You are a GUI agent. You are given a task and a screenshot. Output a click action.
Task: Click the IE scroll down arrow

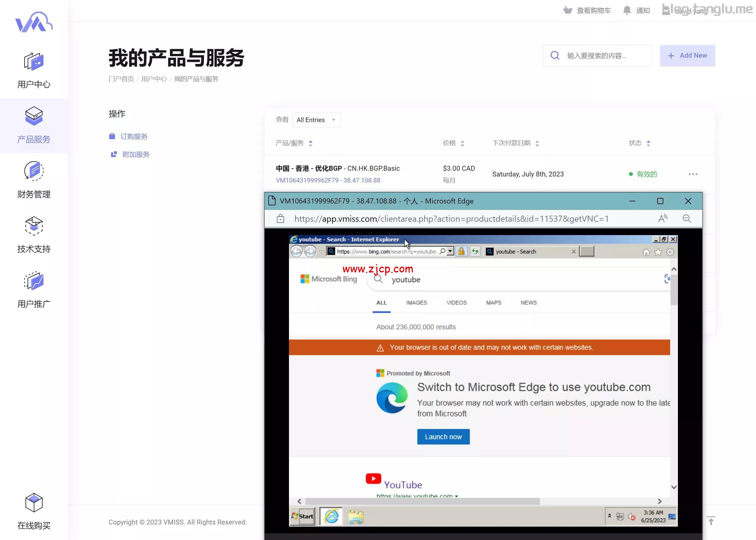pos(674,487)
